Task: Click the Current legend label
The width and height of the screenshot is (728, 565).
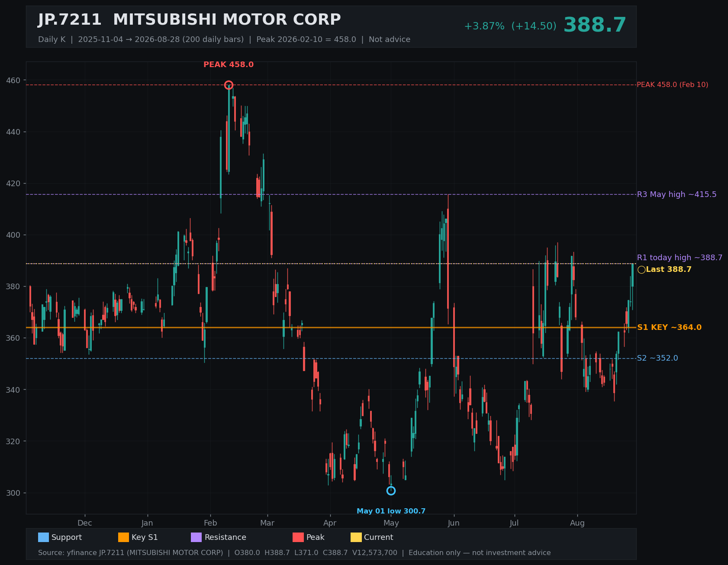Action: [378, 537]
